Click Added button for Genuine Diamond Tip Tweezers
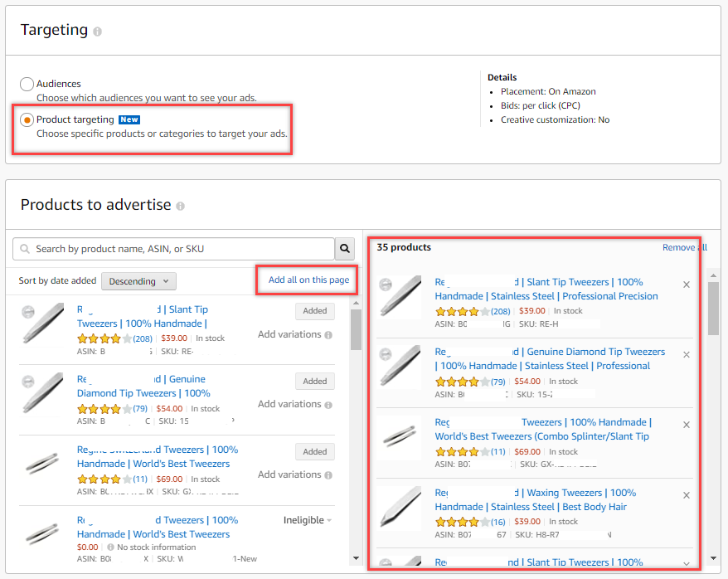This screenshot has width=728, height=579. [315, 382]
